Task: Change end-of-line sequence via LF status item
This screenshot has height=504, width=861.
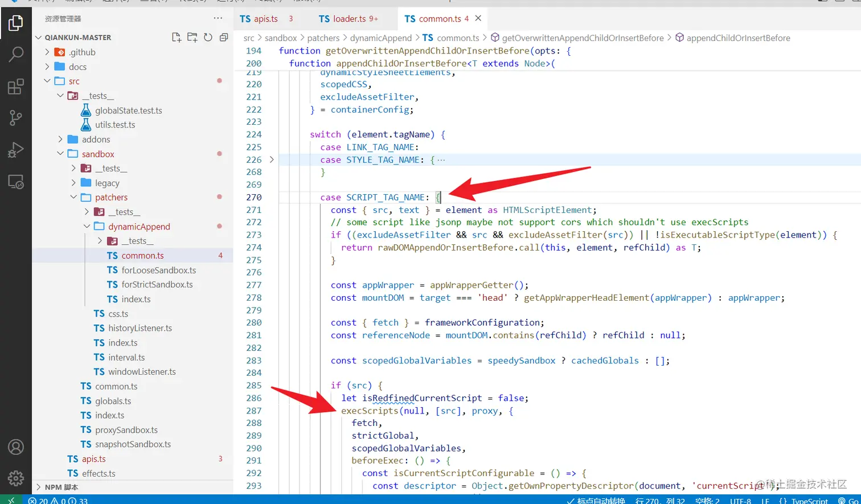Action: click(765, 501)
